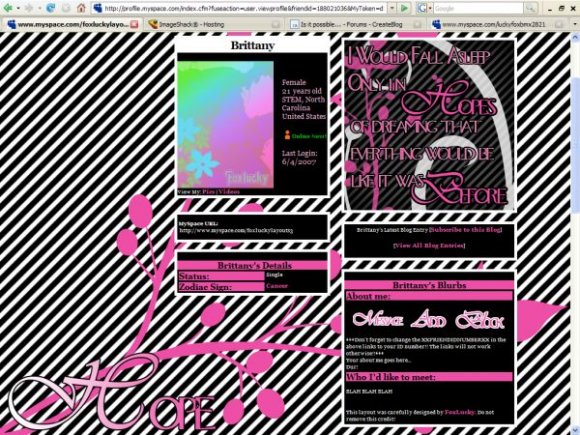Click the green Back arrow in Firefox

[7, 7]
